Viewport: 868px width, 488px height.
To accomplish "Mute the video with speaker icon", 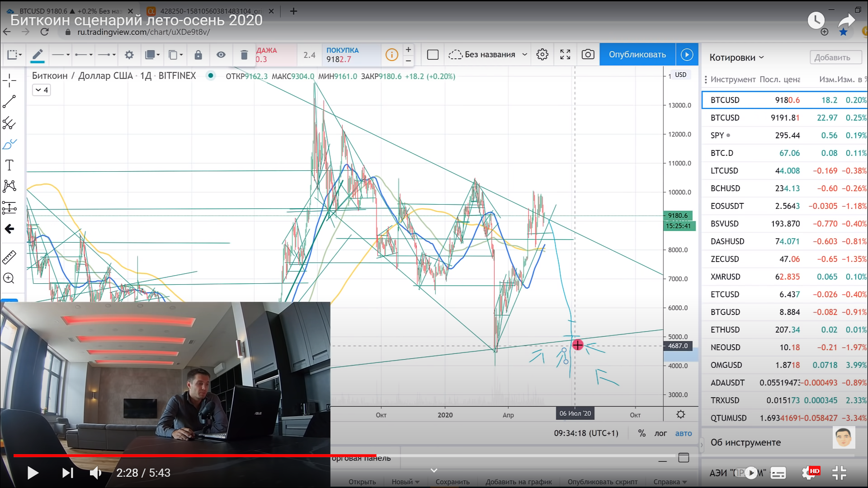I will click(x=95, y=473).
